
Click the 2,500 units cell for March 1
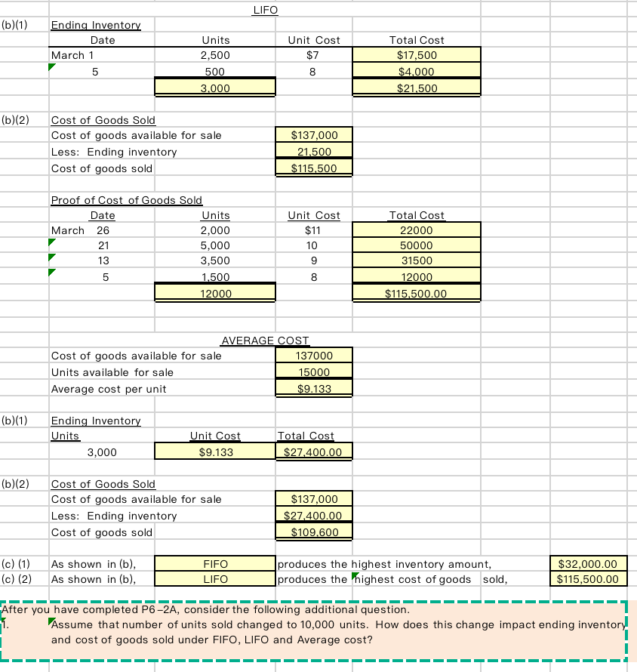215,55
